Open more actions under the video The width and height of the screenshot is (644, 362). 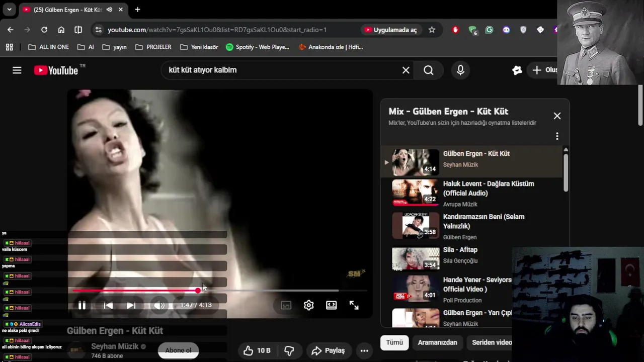[364, 350]
